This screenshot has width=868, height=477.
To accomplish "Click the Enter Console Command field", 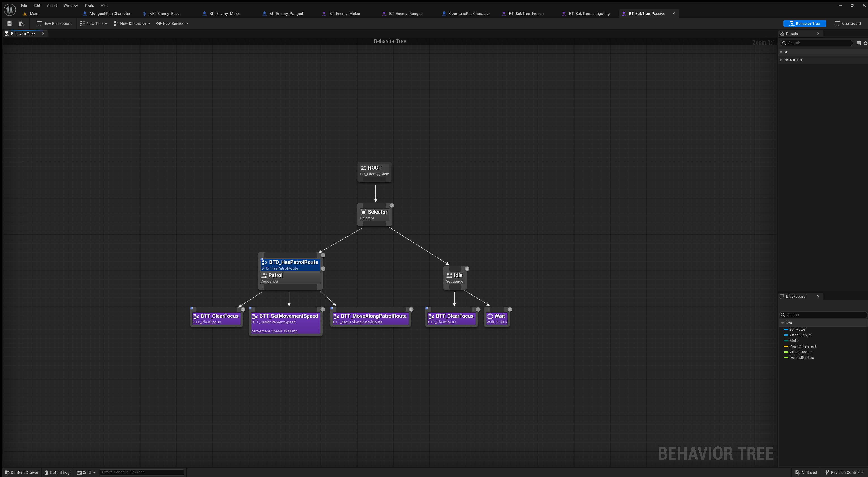I will point(141,472).
